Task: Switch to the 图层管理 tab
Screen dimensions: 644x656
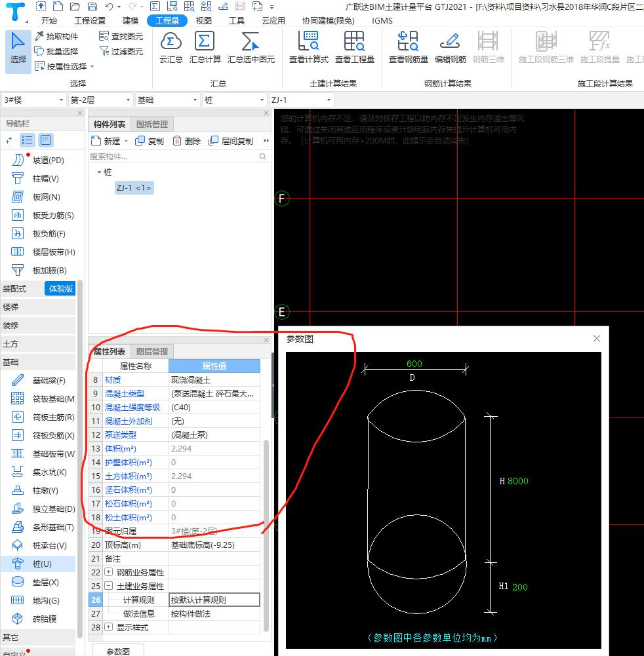Action: (x=152, y=351)
